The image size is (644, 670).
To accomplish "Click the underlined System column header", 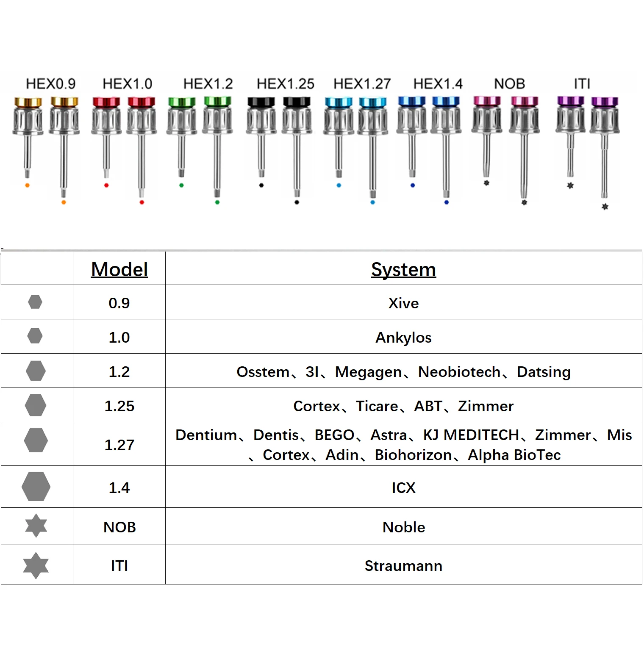I will tap(404, 269).
